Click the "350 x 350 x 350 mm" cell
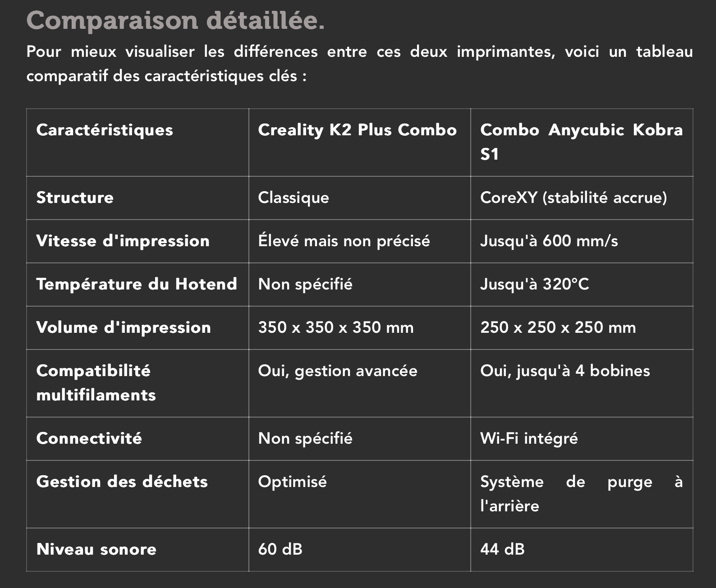The width and height of the screenshot is (716, 588). tap(335, 328)
